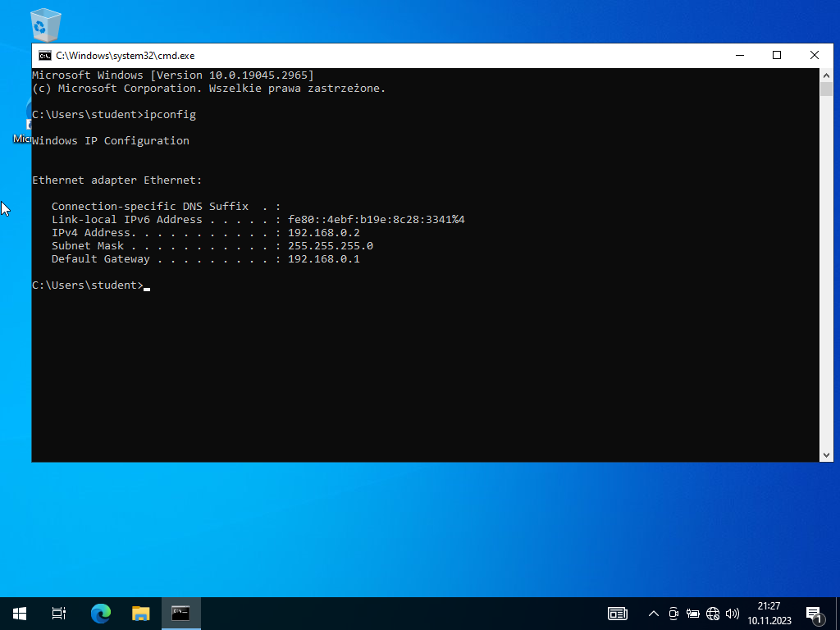Minimize the cmd.exe window
This screenshot has height=630, width=840.
(x=740, y=55)
